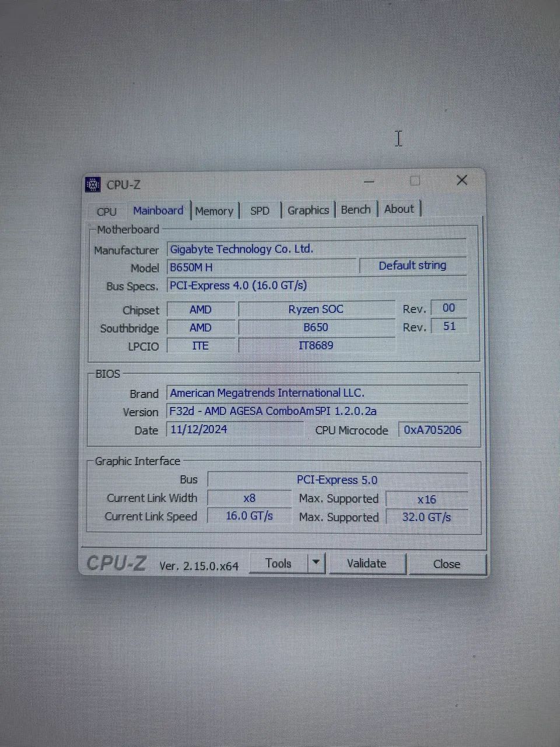Click the Southbridge vendor AMD field
560x747 pixels.
(201, 328)
